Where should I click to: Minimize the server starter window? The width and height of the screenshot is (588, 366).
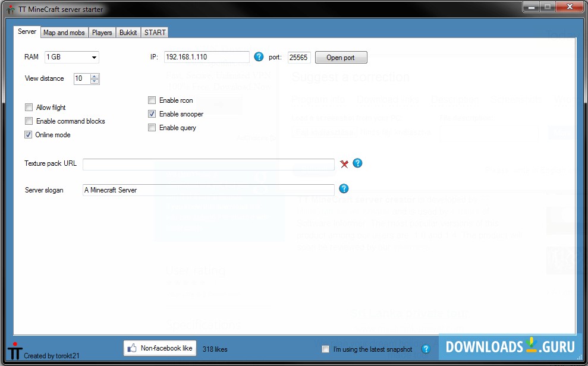(x=532, y=7)
